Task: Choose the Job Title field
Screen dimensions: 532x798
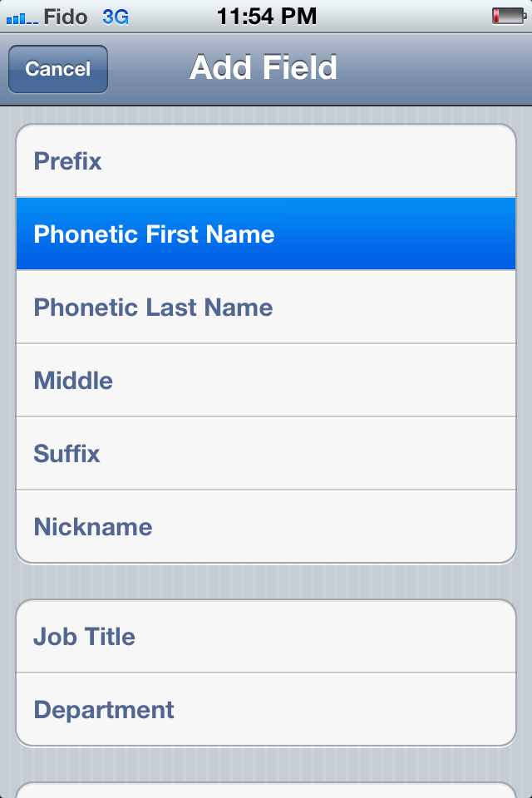Action: coord(266,637)
